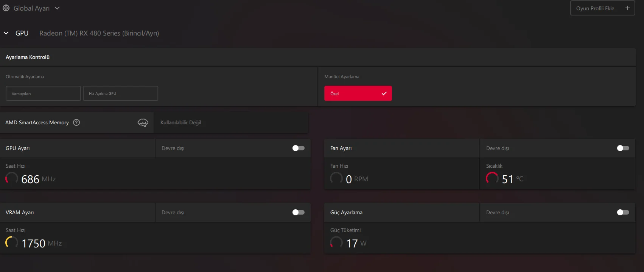
Task: Click the Güç Tüketimi label
Action: point(345,230)
